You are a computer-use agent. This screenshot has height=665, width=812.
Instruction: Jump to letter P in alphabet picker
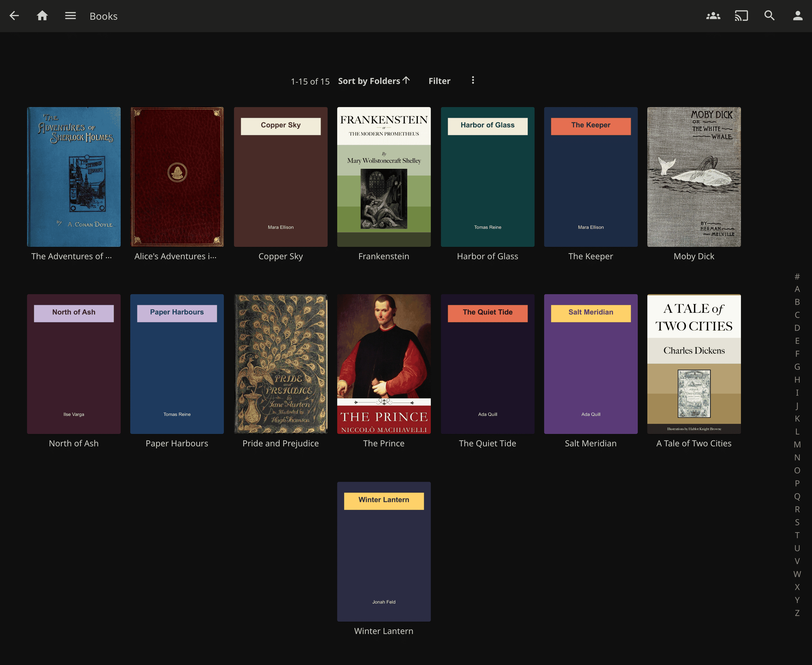pyautogui.click(x=797, y=483)
